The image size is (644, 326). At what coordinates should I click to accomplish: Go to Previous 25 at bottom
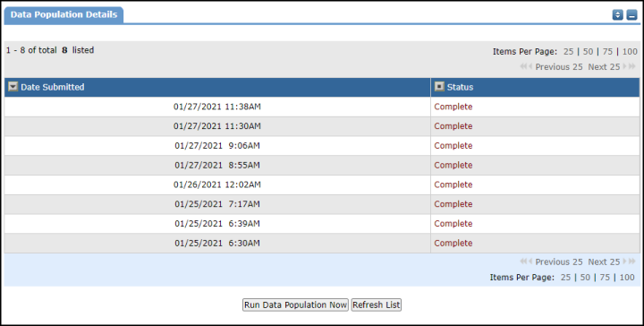coord(558,262)
